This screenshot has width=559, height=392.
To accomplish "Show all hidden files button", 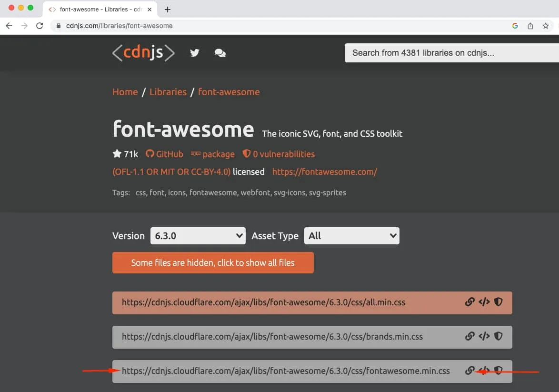I will (213, 263).
